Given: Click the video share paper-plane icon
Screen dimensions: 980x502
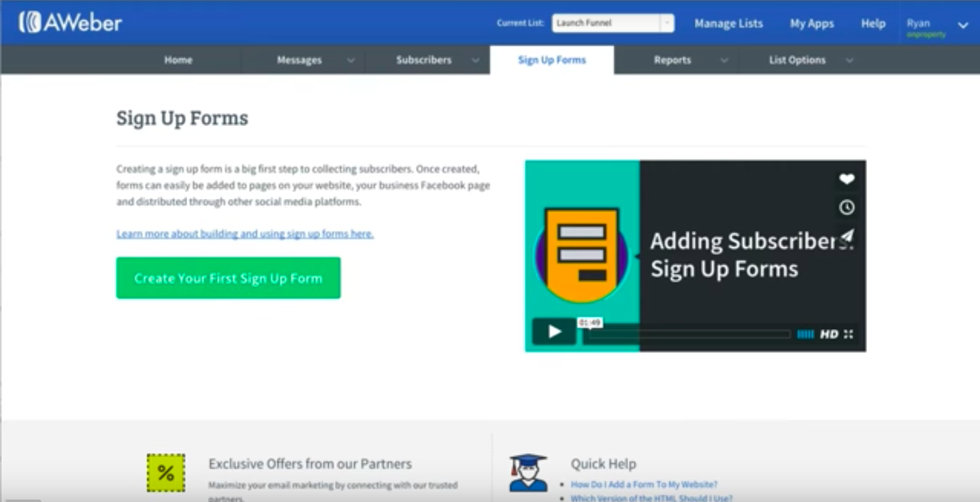Looking at the screenshot, I should (847, 236).
